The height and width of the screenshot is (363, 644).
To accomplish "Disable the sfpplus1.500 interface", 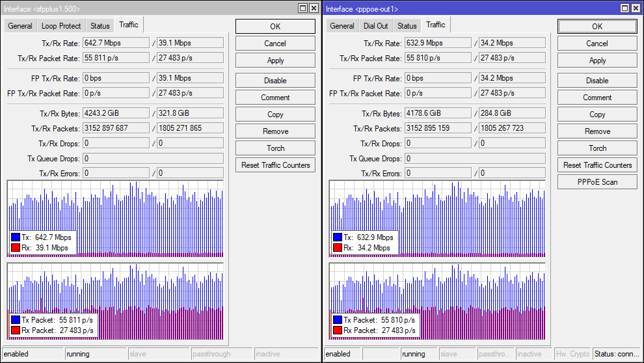I will click(275, 81).
